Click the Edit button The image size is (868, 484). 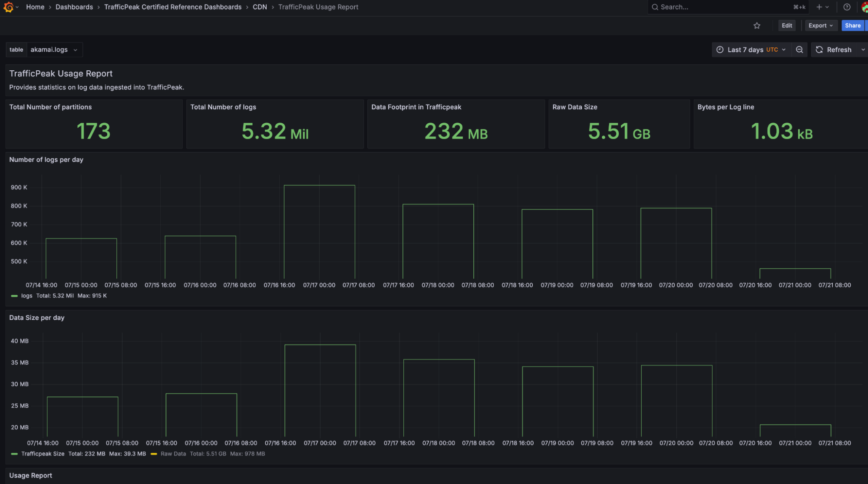[x=786, y=26]
